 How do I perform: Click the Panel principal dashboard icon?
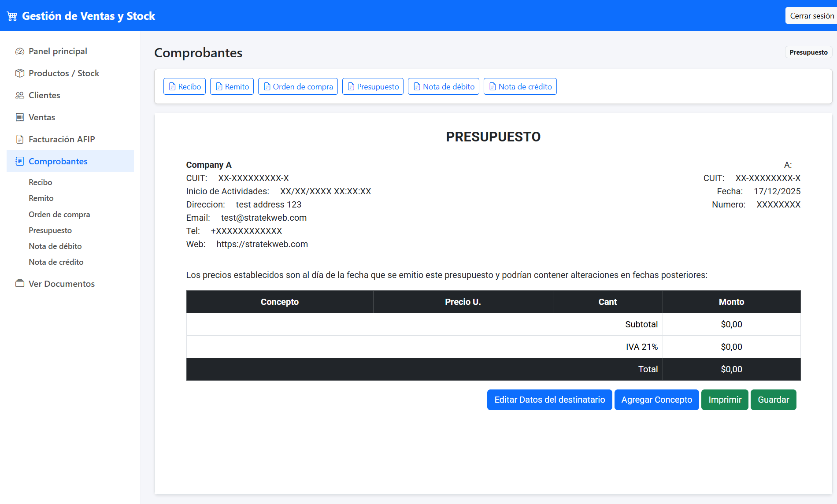(19, 51)
